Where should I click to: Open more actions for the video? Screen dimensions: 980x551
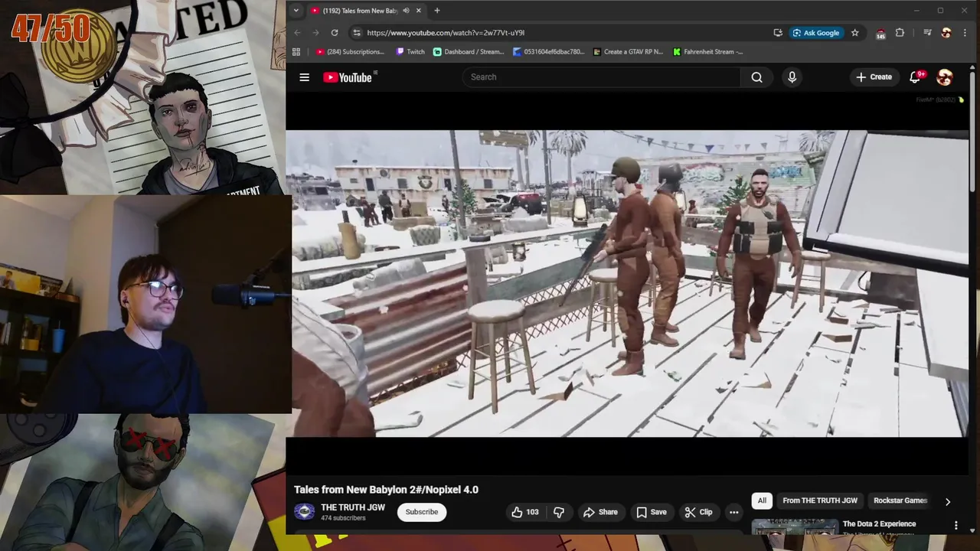pos(733,512)
